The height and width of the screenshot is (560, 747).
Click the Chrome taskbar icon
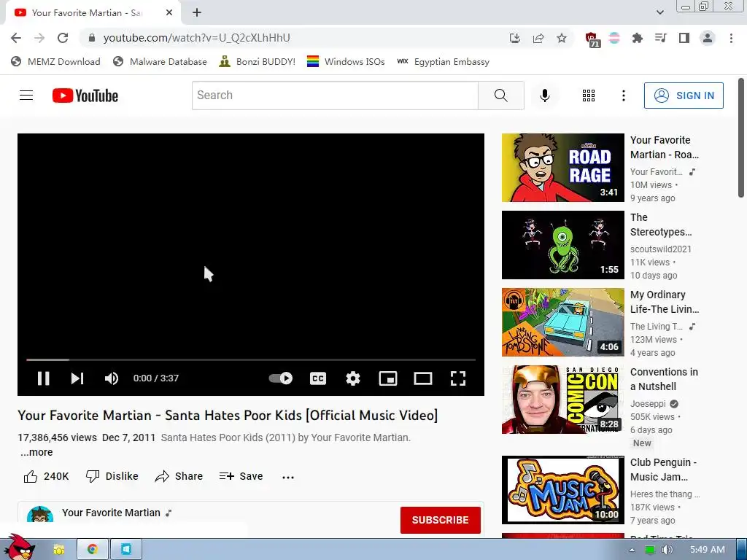(93, 550)
